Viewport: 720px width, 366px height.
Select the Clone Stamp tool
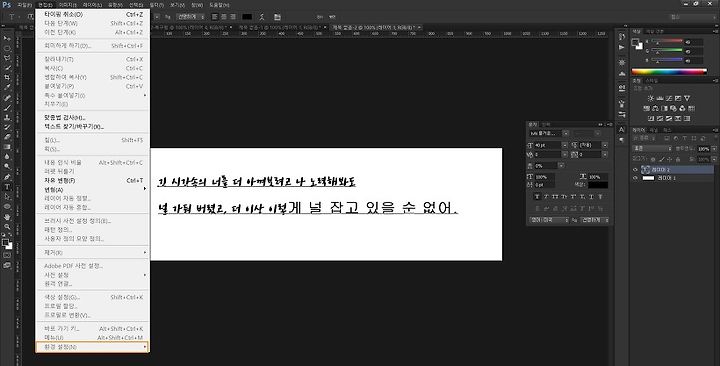click(7, 117)
